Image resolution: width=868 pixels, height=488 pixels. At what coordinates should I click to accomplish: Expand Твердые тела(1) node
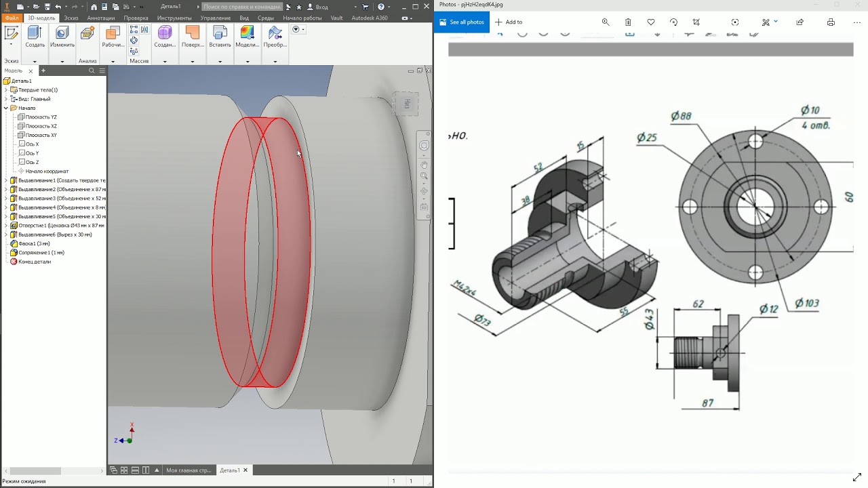pyautogui.click(x=6, y=89)
